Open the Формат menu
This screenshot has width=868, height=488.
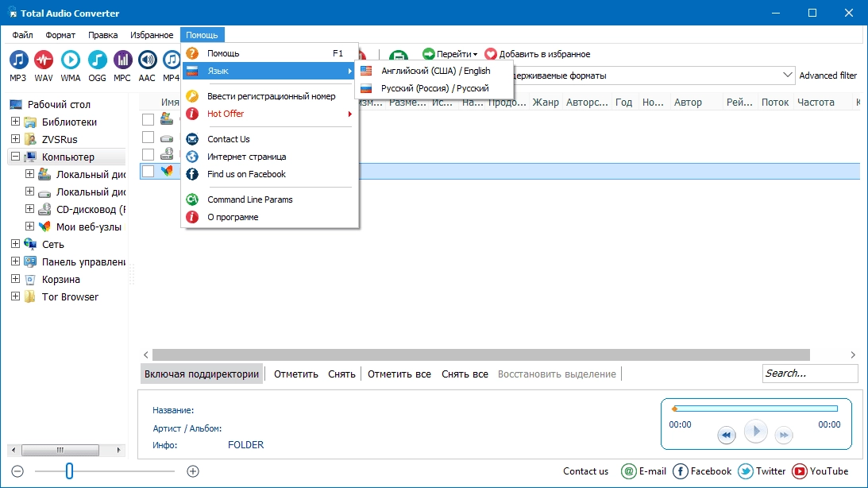click(x=60, y=35)
